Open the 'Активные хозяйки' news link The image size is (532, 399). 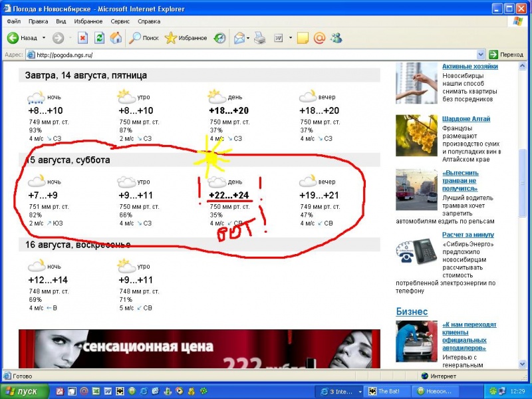pyautogui.click(x=469, y=66)
